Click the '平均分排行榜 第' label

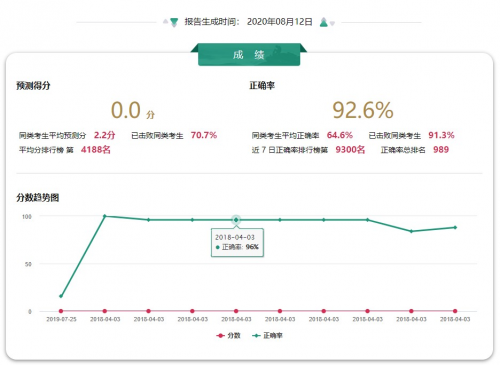point(46,150)
